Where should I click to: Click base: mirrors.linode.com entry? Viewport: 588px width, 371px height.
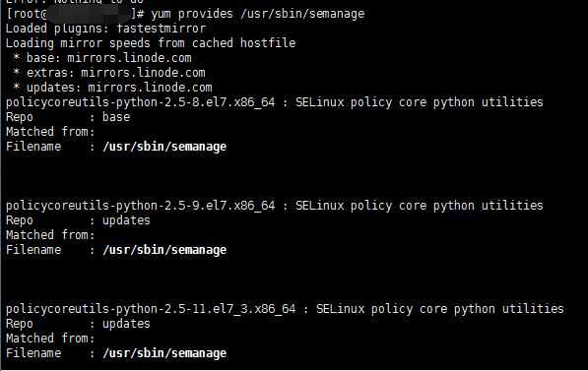[108, 58]
